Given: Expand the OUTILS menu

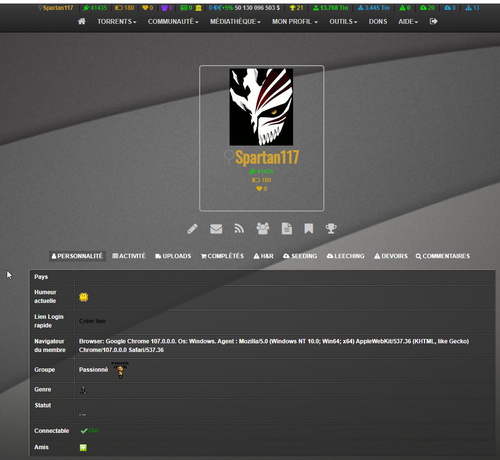Looking at the screenshot, I should (x=343, y=22).
